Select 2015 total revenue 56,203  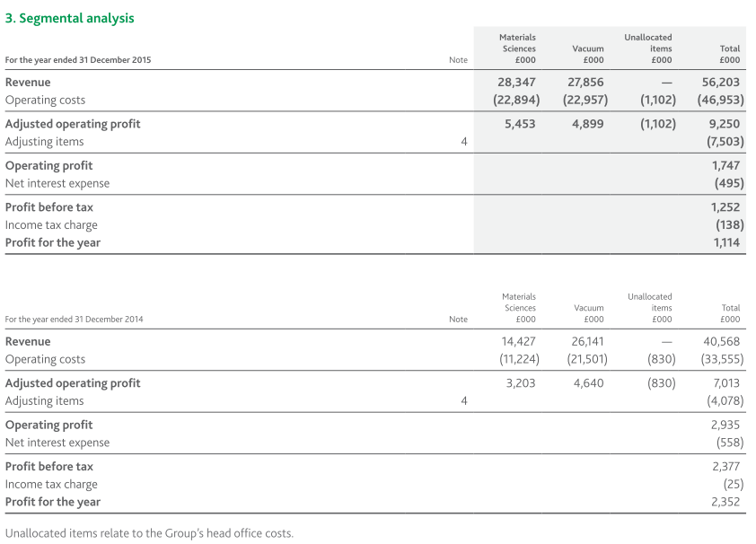tap(722, 83)
